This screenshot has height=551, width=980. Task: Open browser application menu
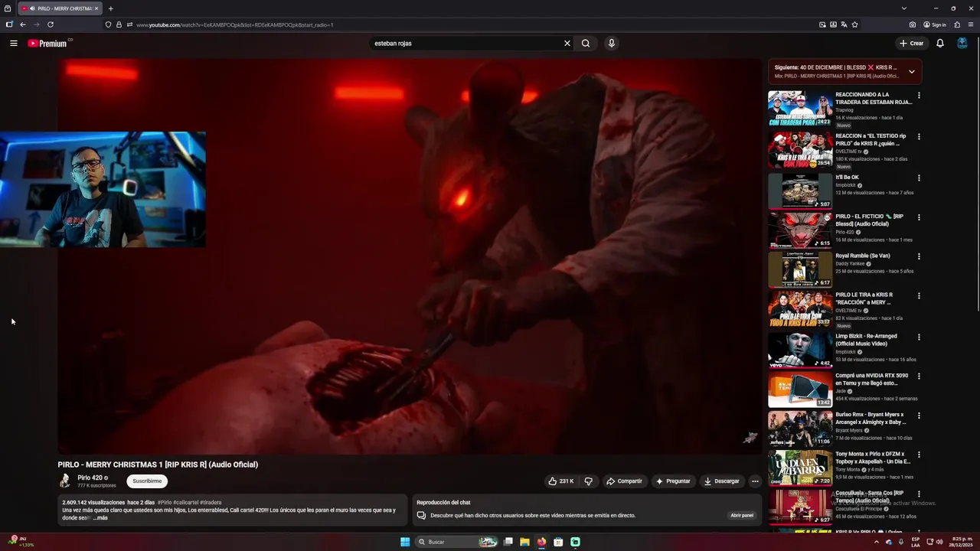(x=971, y=24)
